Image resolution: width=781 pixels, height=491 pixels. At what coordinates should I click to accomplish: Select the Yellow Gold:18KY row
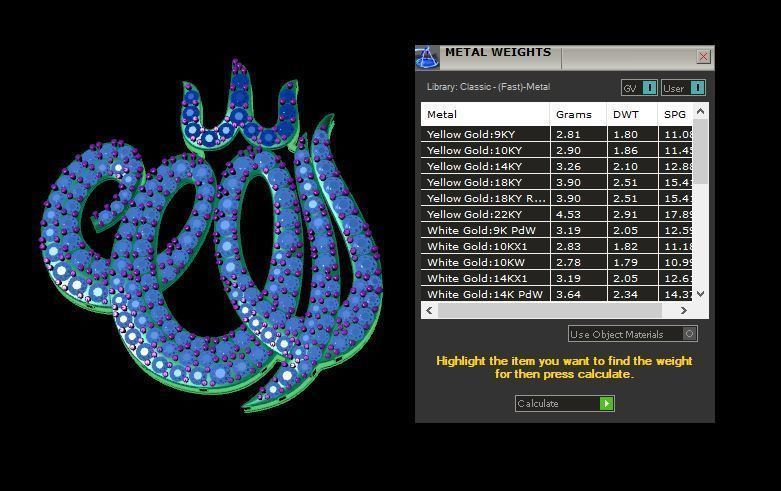tap(557, 182)
